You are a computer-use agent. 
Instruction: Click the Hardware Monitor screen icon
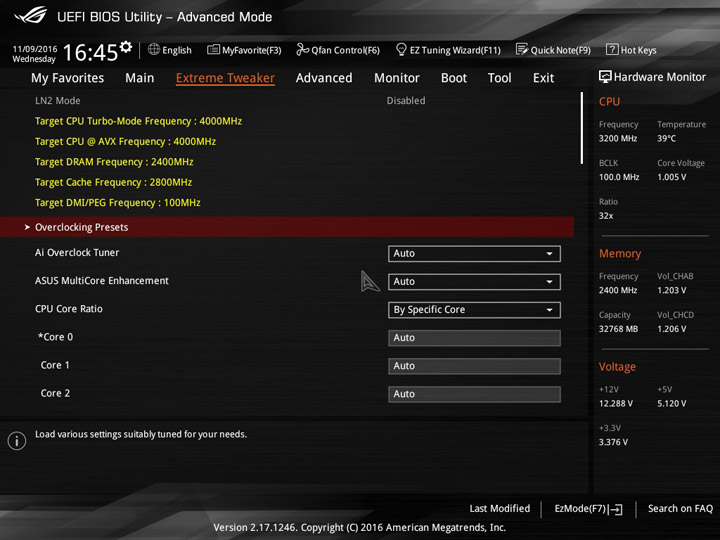click(605, 77)
